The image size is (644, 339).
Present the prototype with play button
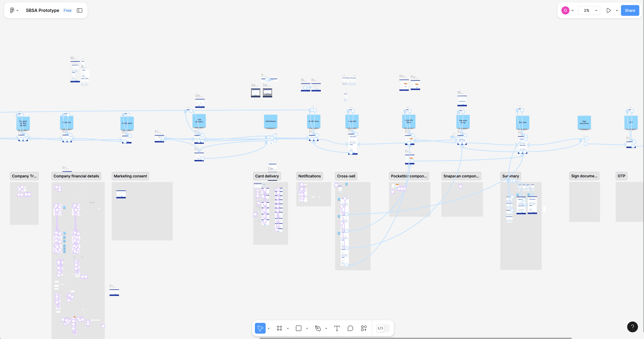click(x=609, y=10)
